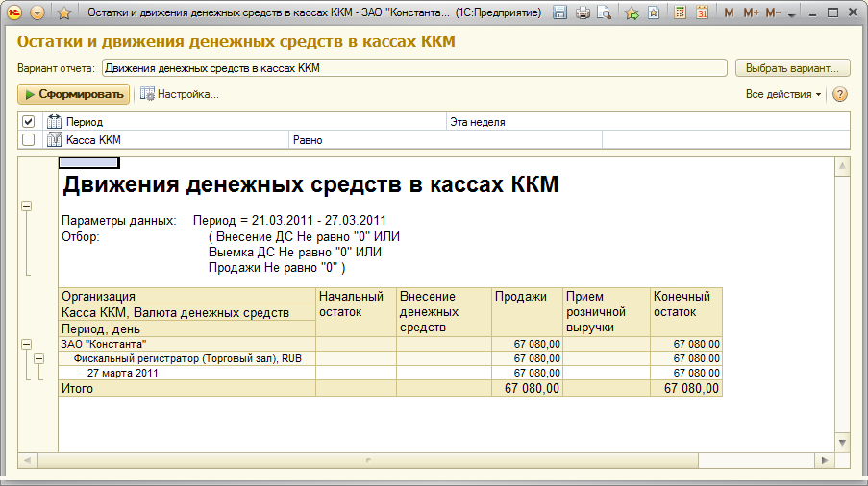
Task: Click the Конечный остаток column header
Action: [x=686, y=312]
